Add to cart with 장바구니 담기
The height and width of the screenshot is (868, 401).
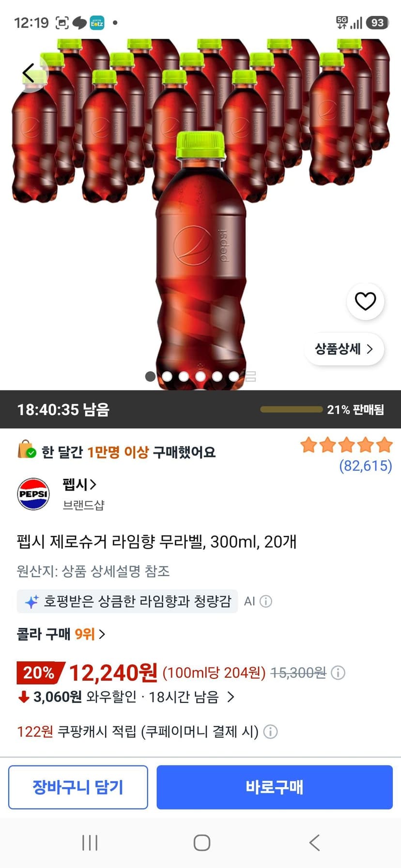pyautogui.click(x=78, y=787)
